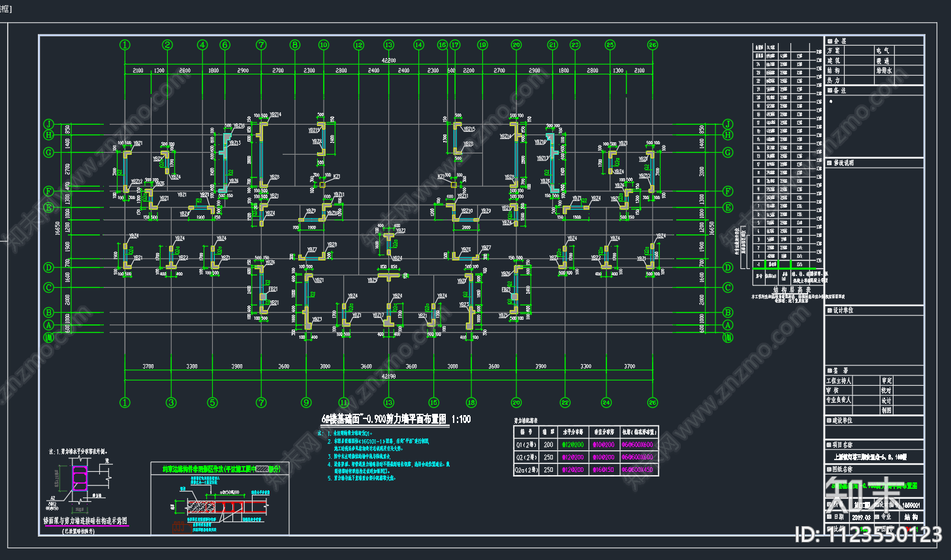Click the 结构层高表 table caption

pos(792,290)
